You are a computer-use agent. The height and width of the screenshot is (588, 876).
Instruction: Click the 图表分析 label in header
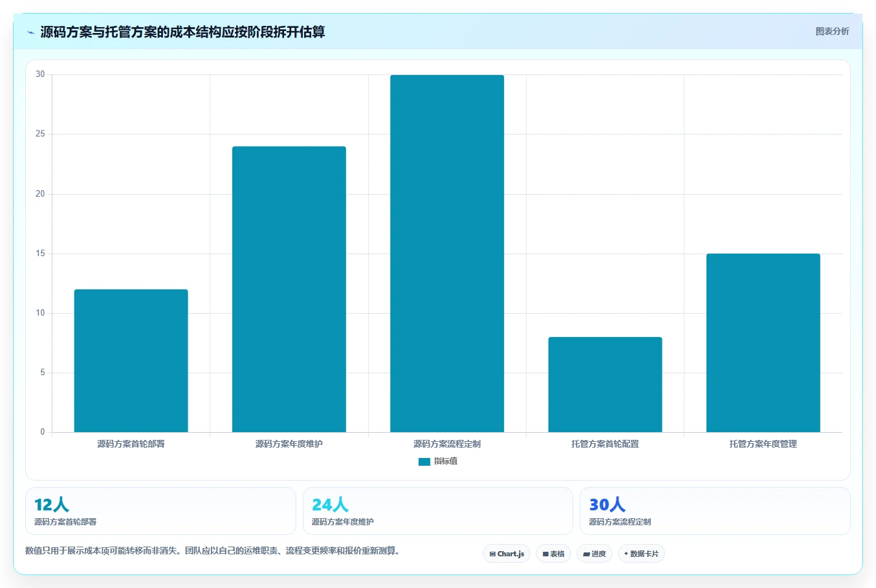[x=832, y=31]
